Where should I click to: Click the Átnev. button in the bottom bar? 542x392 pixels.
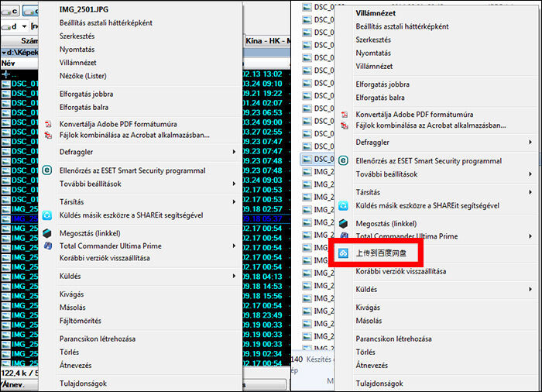pos(19,385)
